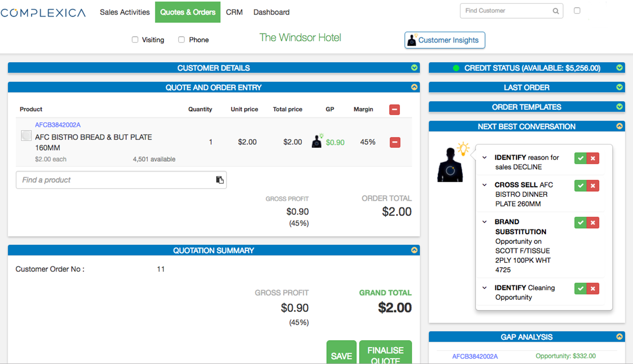Image resolution: width=633 pixels, height=364 pixels.
Task: Remove AFC BISTRO BREAD plate row with red minus
Action: [x=395, y=142]
